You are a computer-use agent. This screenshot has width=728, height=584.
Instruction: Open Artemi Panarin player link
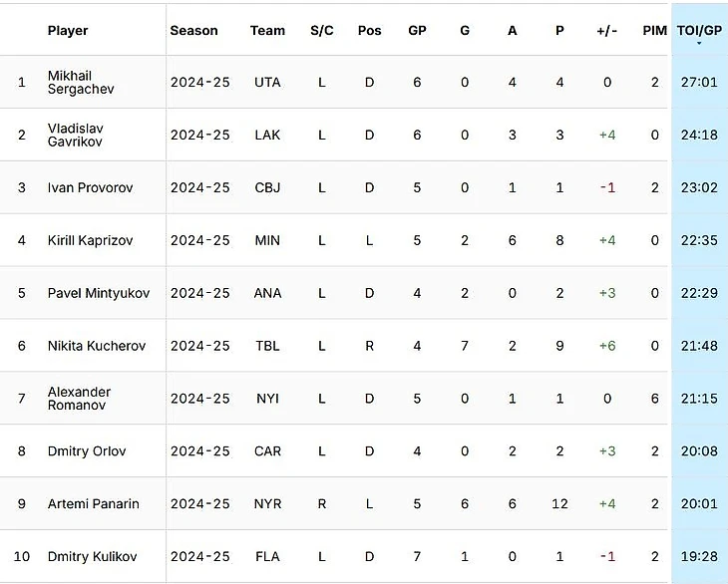click(x=94, y=503)
